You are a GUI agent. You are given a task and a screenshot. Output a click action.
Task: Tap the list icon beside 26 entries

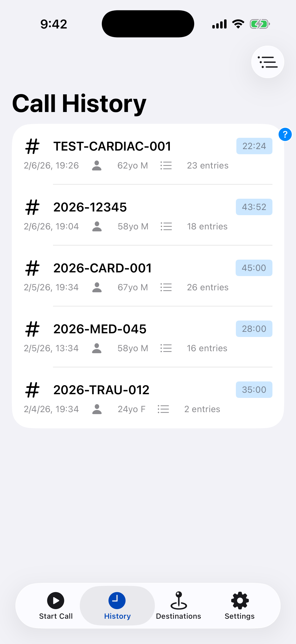166,287
